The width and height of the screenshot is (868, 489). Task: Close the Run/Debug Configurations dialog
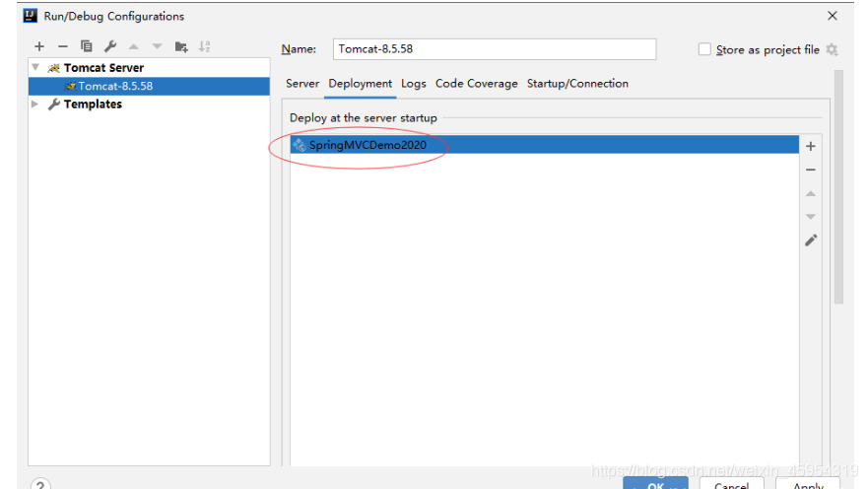[x=832, y=16]
